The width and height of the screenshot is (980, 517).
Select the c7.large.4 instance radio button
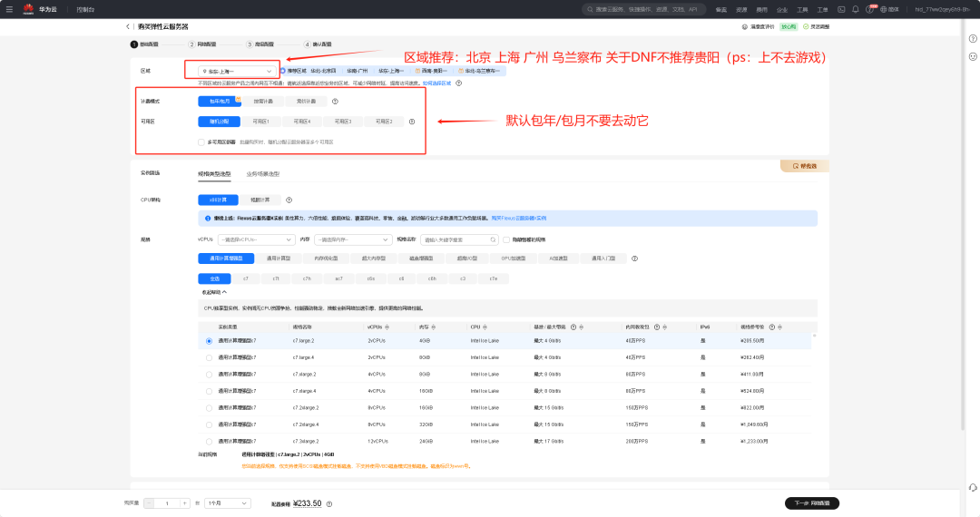click(209, 357)
